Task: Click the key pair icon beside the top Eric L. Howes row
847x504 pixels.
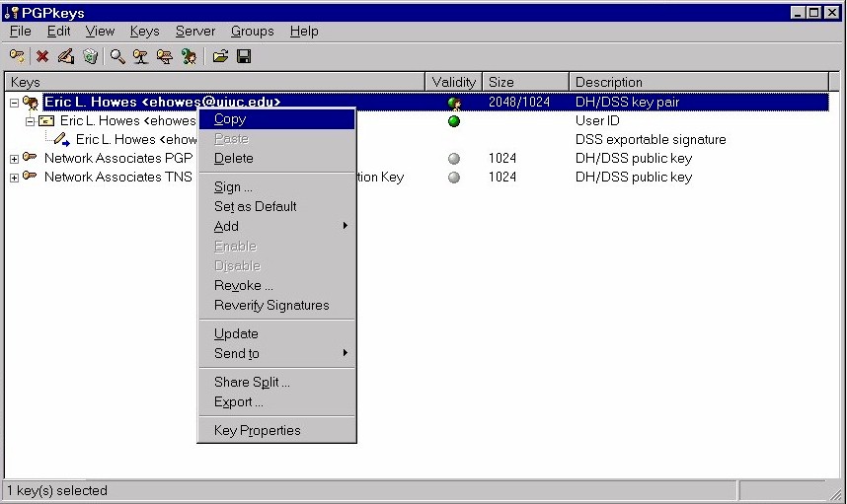Action: (31, 102)
